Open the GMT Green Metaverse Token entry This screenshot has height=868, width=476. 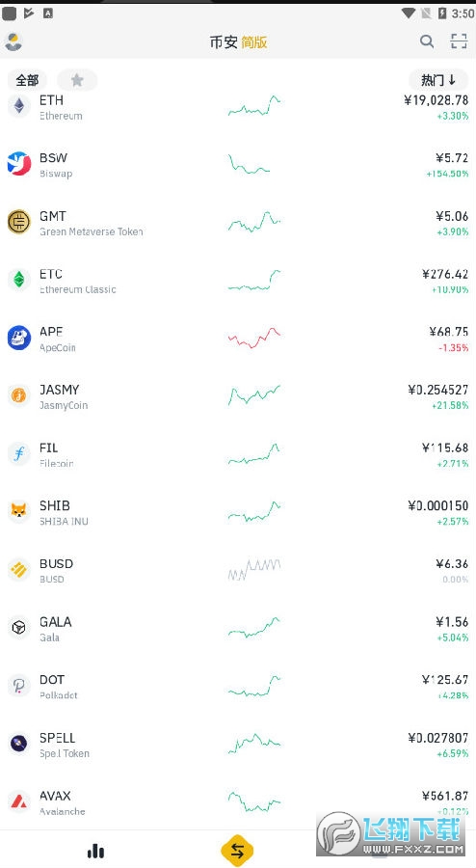(238, 223)
